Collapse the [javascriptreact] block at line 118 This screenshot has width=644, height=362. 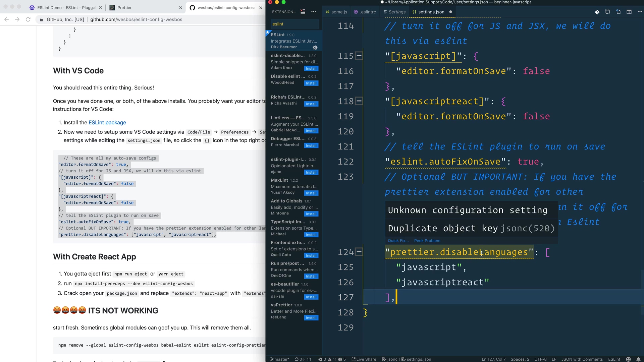coord(359,101)
